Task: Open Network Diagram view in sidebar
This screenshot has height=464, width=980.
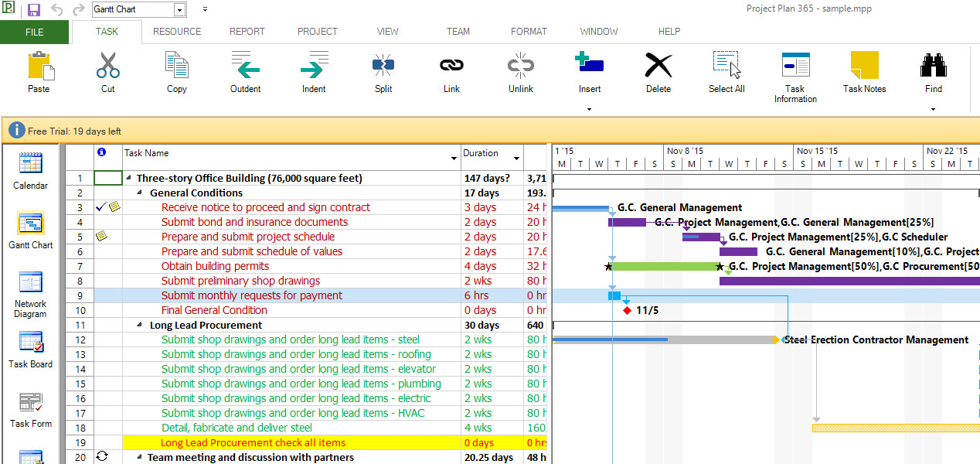Action: (30, 294)
